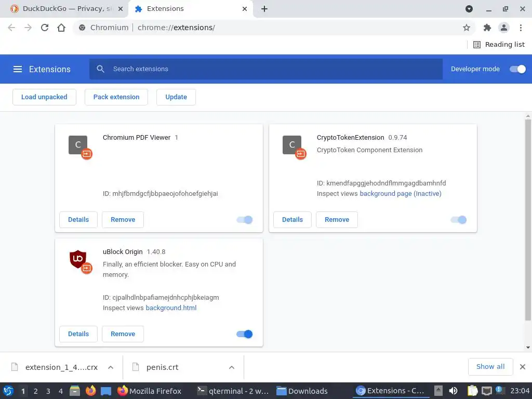Click the Update extensions button
Viewport: 532px width, 399px height.
point(176,97)
